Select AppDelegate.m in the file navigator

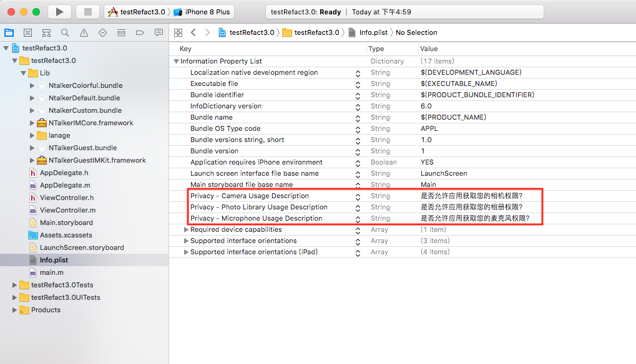tap(64, 185)
